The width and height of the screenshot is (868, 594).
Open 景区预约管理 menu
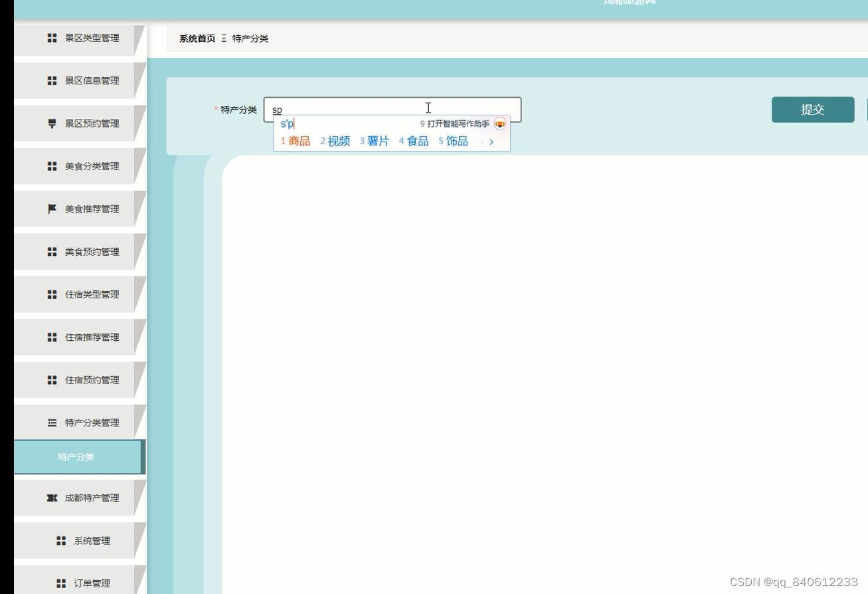coord(80,124)
